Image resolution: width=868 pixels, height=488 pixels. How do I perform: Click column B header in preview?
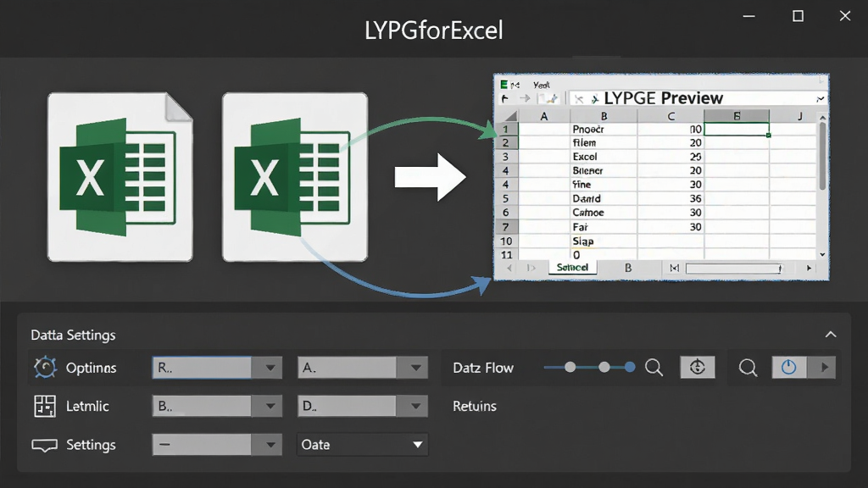coord(604,116)
